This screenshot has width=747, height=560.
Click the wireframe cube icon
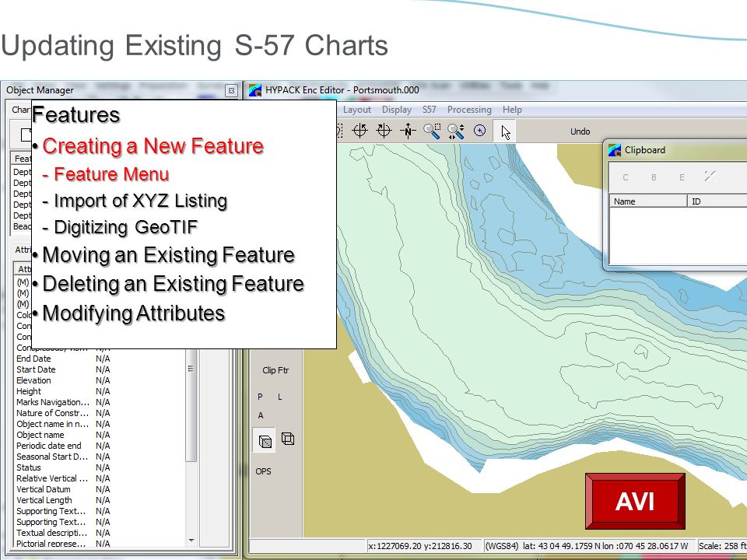coord(288,439)
